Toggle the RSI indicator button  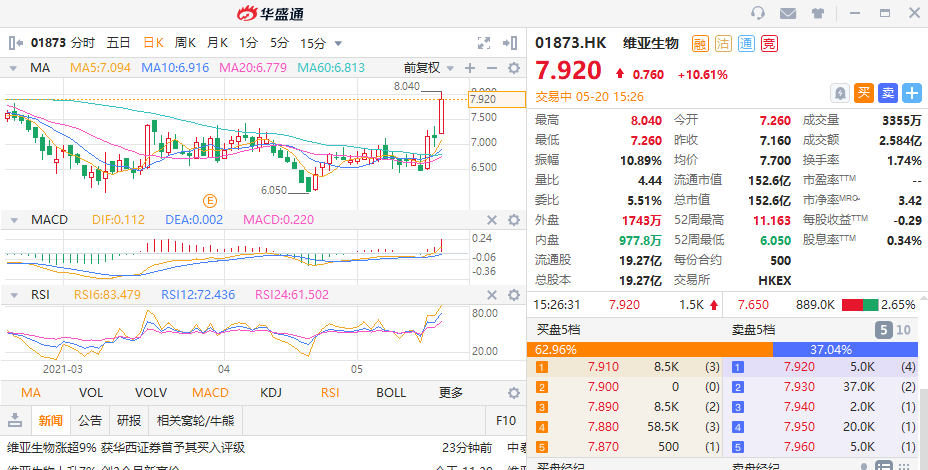[329, 392]
